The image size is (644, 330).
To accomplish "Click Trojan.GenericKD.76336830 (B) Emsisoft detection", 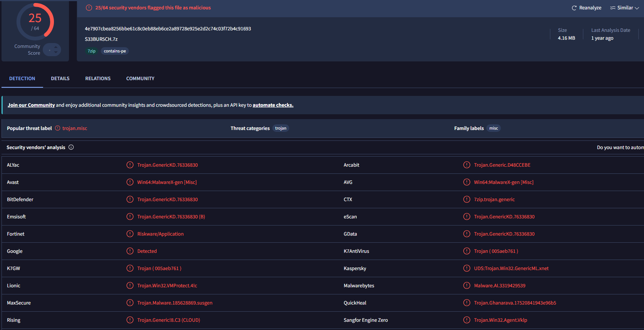I will 171,217.
